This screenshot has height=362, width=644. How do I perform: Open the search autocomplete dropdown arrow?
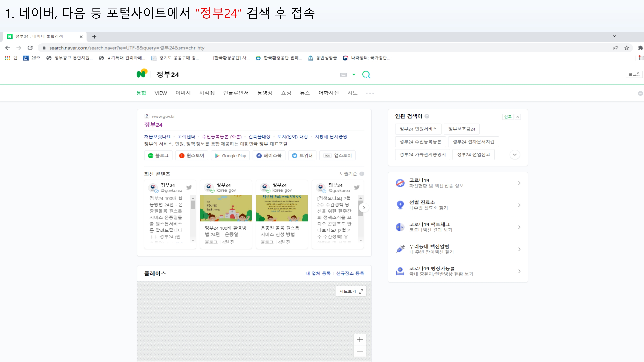pos(354,74)
